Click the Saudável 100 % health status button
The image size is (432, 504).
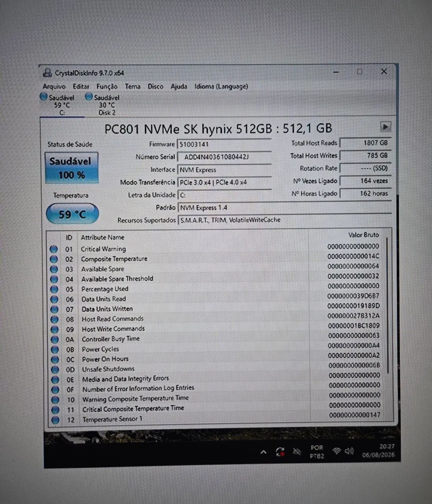(x=71, y=168)
